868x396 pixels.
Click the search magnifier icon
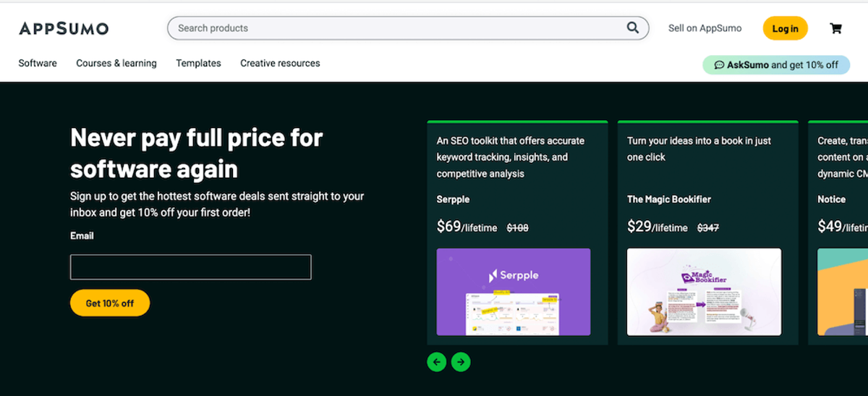pyautogui.click(x=633, y=28)
